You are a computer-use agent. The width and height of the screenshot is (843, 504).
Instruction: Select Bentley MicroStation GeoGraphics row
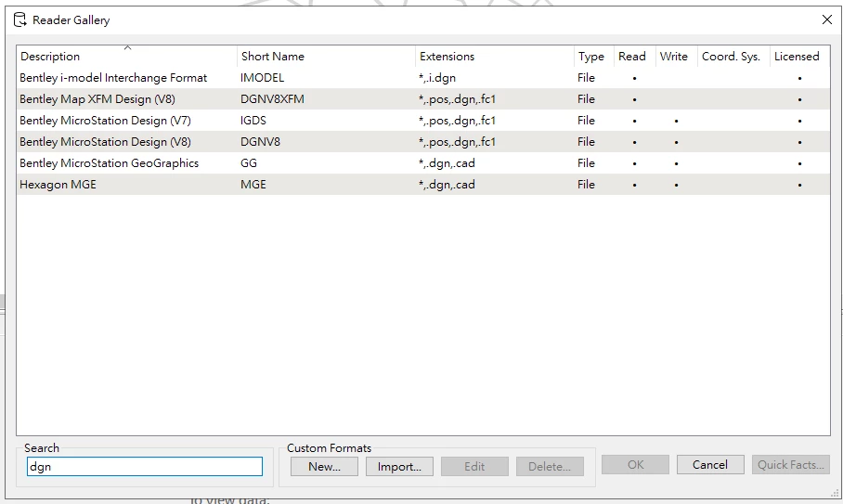coord(423,162)
